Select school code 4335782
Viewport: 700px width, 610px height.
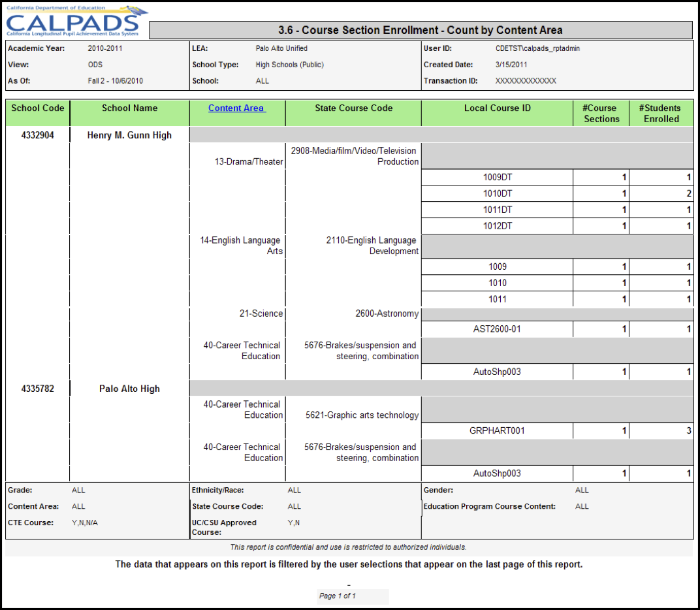tap(38, 389)
